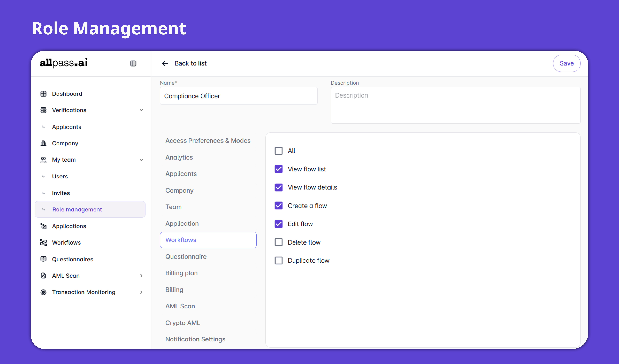Uncheck the Edit flow permission
Image resolution: width=619 pixels, height=364 pixels.
279,224
